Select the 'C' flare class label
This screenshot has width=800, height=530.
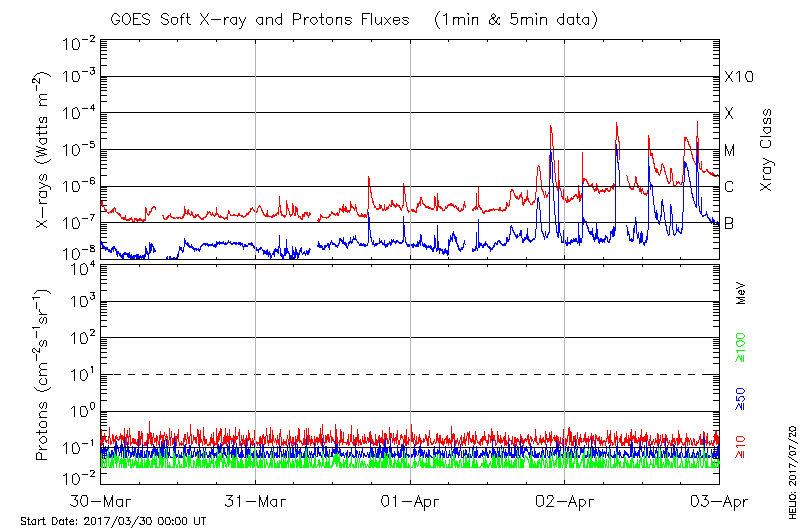(x=729, y=187)
